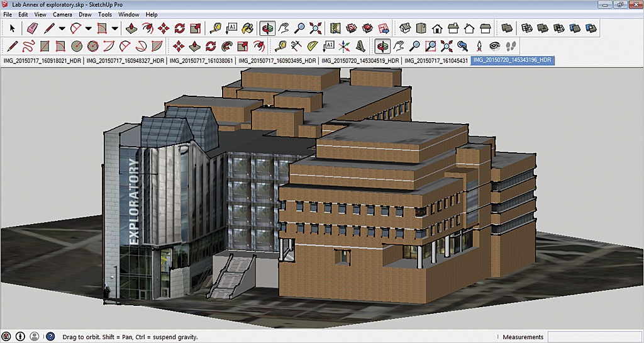Expand the Arc tools dropdown arrow
The width and height of the screenshot is (644, 343).
click(x=88, y=28)
